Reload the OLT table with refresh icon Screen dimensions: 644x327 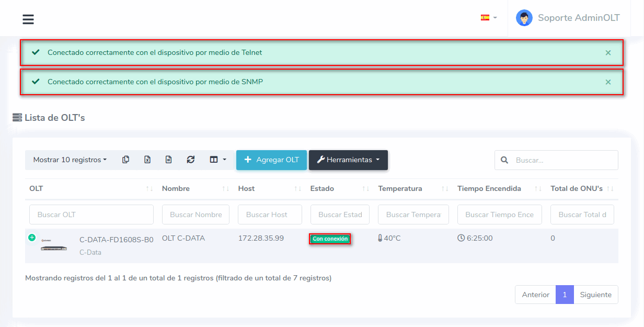[x=191, y=160]
